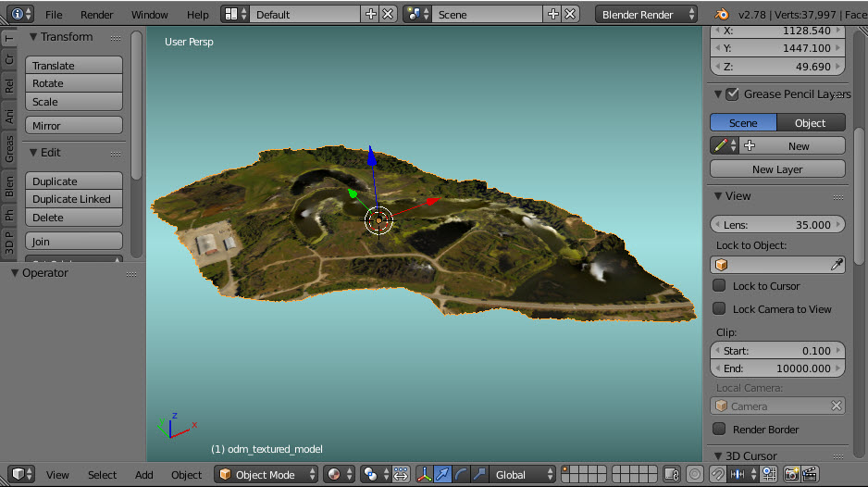This screenshot has width=868, height=487.
Task: Open the Render menu
Action: [96, 15]
